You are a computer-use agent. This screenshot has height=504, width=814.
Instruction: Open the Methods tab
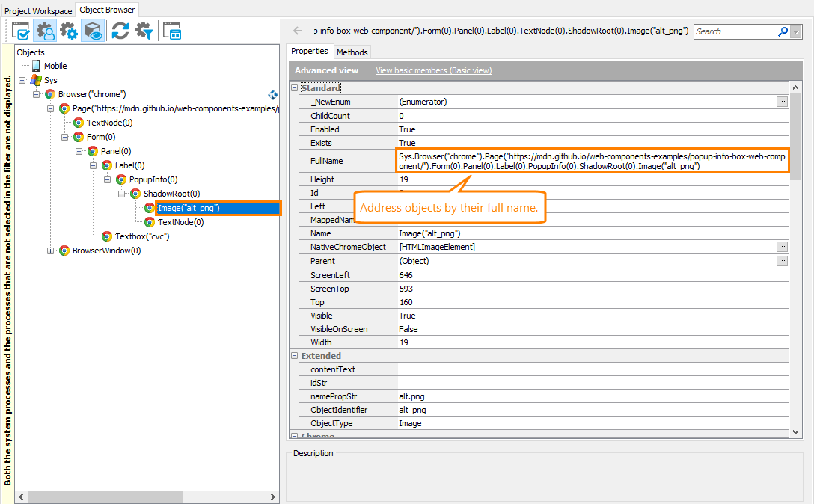(x=352, y=52)
